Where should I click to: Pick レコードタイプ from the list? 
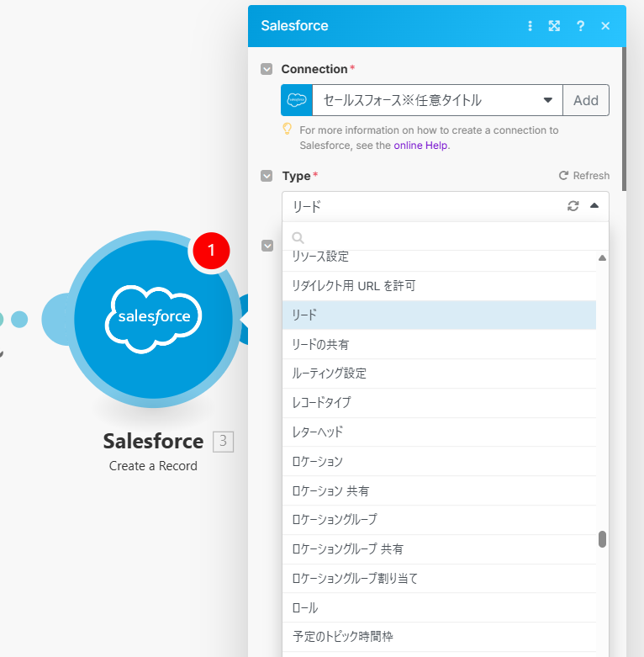coord(439,403)
